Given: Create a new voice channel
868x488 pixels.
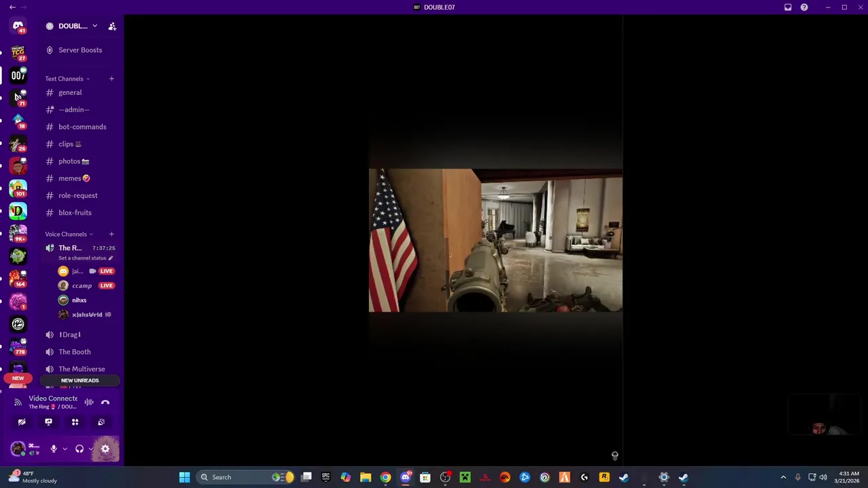Looking at the screenshot, I should 111,235.
